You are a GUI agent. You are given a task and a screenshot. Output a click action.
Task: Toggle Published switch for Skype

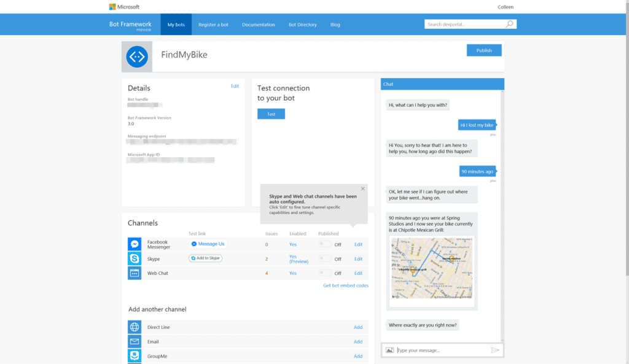[x=325, y=259]
